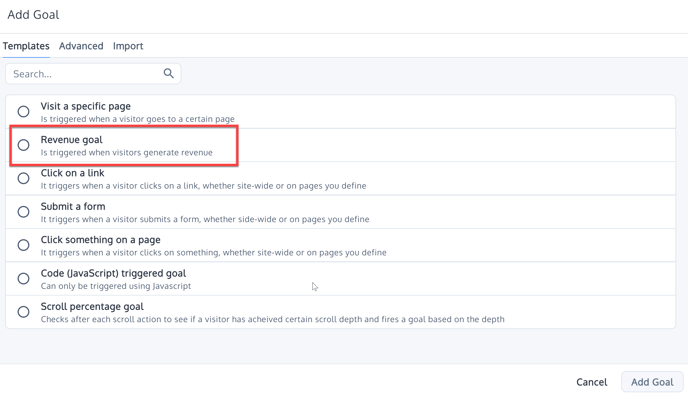Select the Submit a form radio button
Screen dimensions: 688x395
coord(24,212)
